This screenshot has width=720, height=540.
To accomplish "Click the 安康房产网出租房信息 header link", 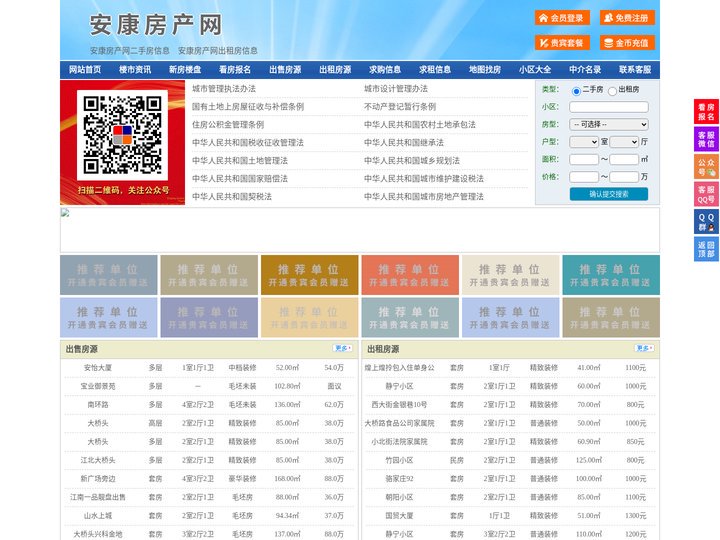I will [x=218, y=51].
